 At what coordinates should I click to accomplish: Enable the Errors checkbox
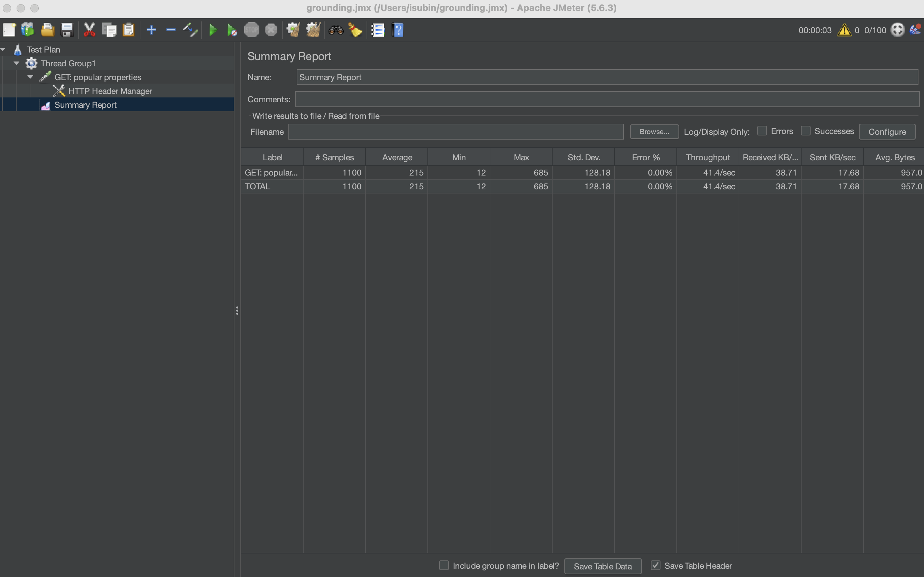(x=762, y=131)
